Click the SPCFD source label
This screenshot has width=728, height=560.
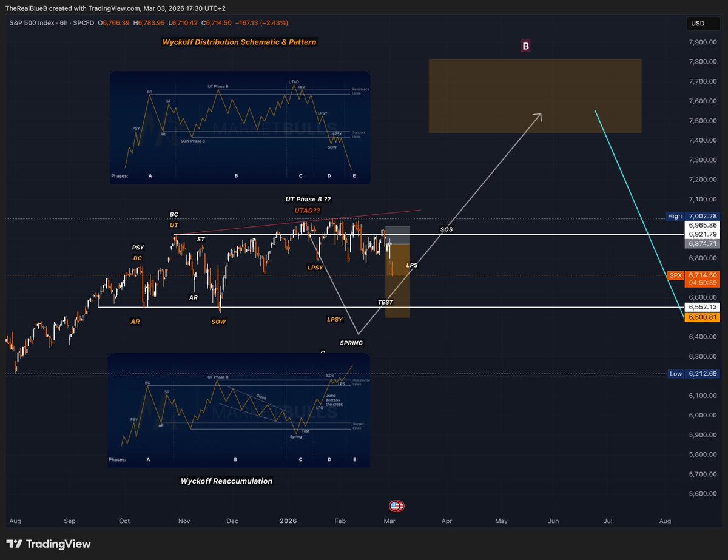coord(84,22)
